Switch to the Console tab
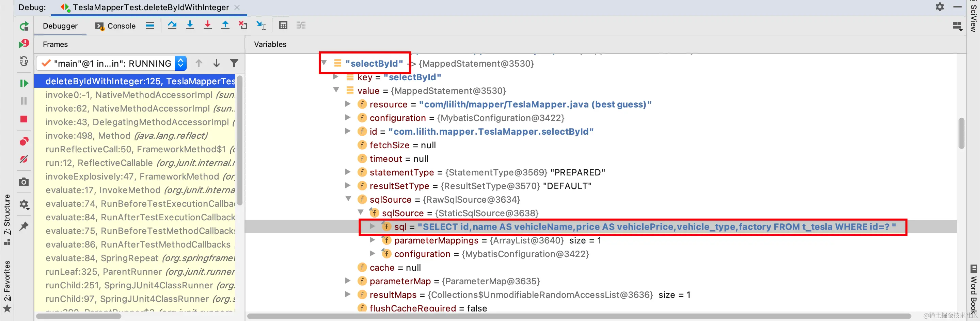 click(x=116, y=26)
